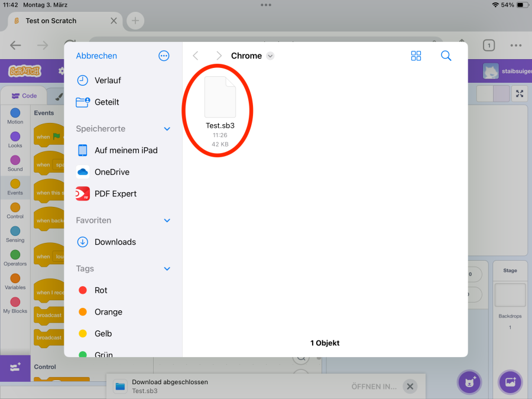
Task: Switch to grid view icon
Action: [x=416, y=56]
